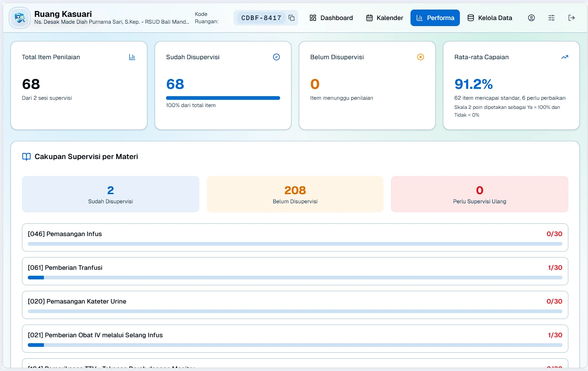Viewport: 588px width, 371px height.
Task: Click the orange 208 Belum Disupervisi tile
Action: coord(295,194)
